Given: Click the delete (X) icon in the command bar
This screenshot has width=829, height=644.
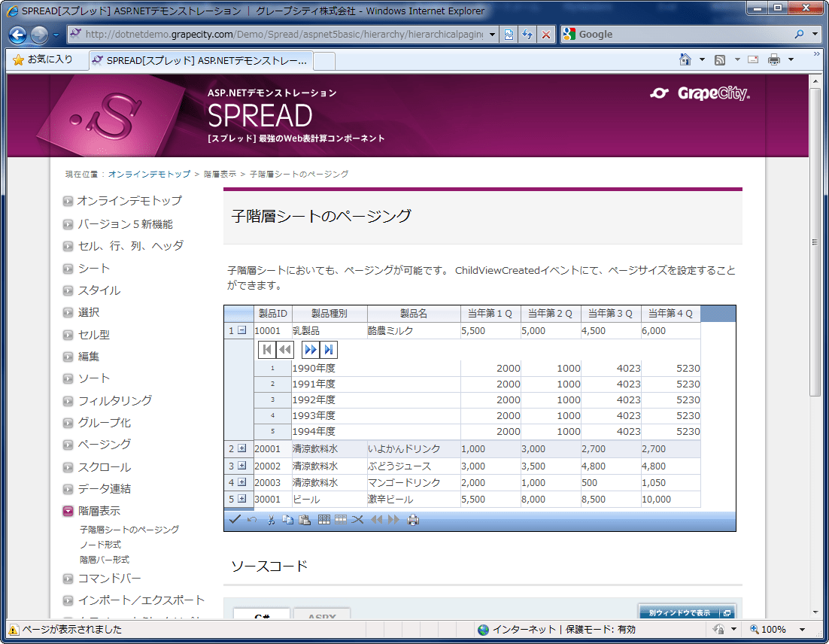Looking at the screenshot, I should (359, 519).
